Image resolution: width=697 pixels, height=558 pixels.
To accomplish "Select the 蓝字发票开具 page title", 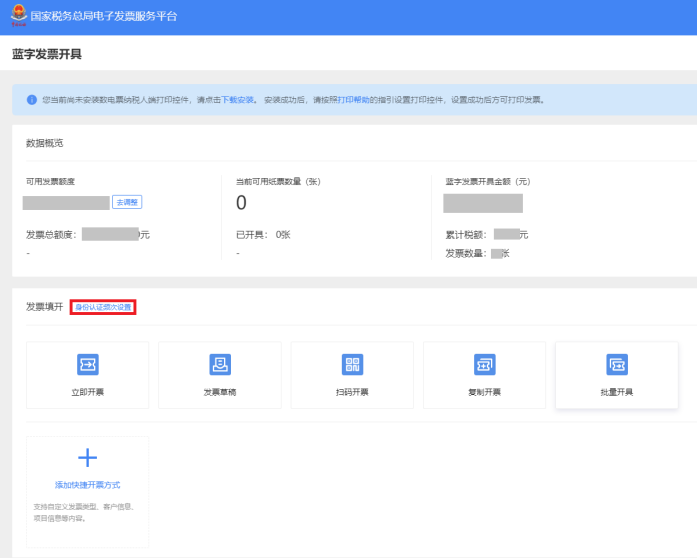I will (47, 54).
